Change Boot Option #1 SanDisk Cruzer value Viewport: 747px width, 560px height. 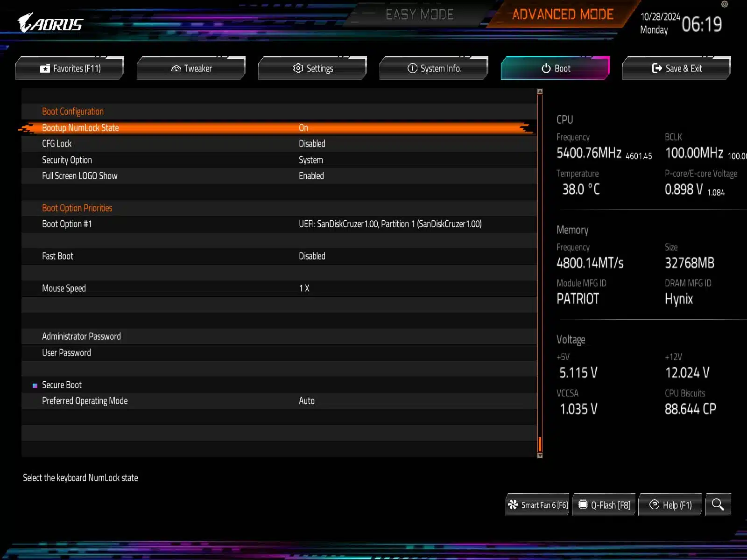click(390, 224)
